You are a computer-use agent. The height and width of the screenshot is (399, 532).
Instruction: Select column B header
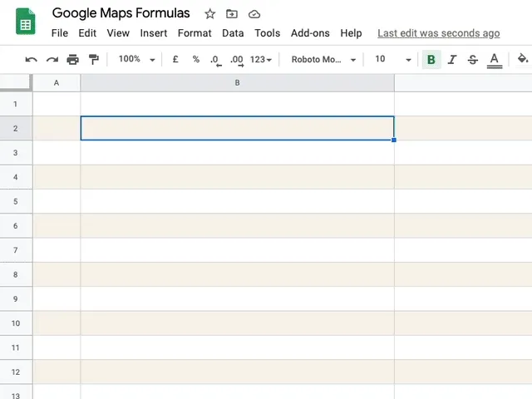click(237, 82)
